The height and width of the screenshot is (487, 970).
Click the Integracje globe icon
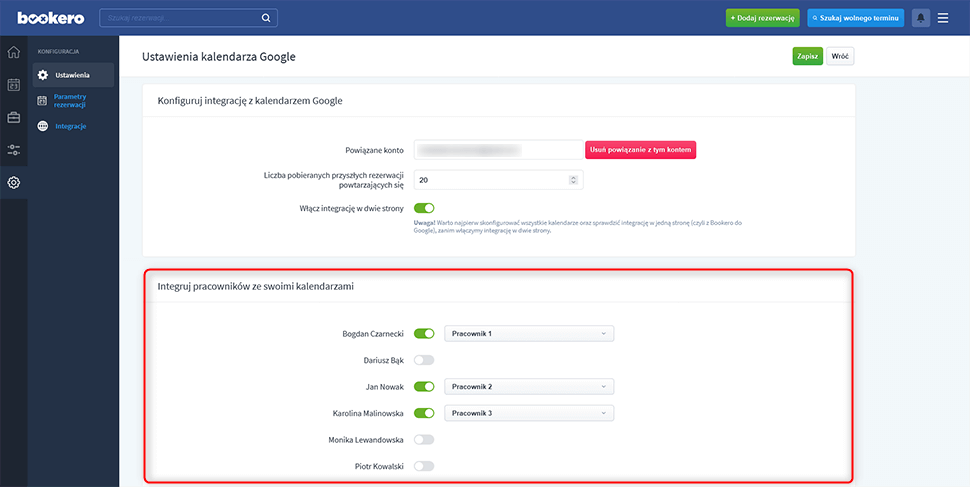point(43,126)
